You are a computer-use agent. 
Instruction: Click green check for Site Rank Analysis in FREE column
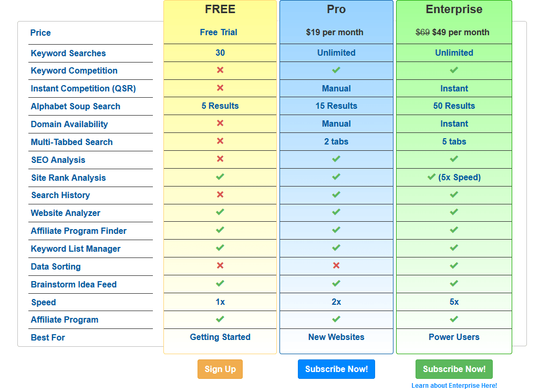pos(220,177)
